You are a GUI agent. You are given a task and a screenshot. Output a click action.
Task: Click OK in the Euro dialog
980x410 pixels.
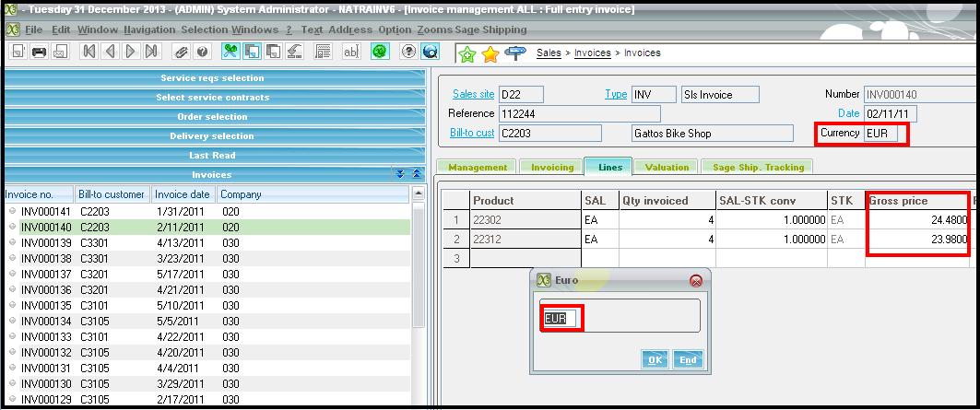[x=655, y=360]
